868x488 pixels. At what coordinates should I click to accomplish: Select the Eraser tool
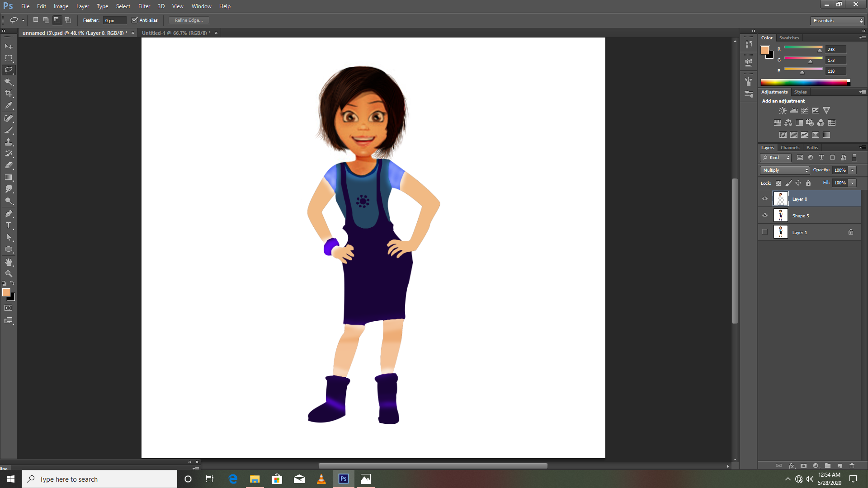[x=9, y=165]
